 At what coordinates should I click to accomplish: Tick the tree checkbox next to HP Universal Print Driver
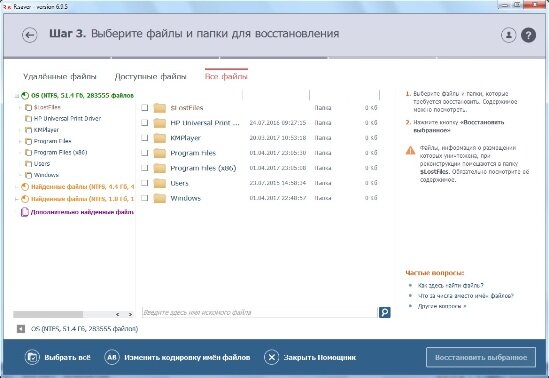point(28,119)
